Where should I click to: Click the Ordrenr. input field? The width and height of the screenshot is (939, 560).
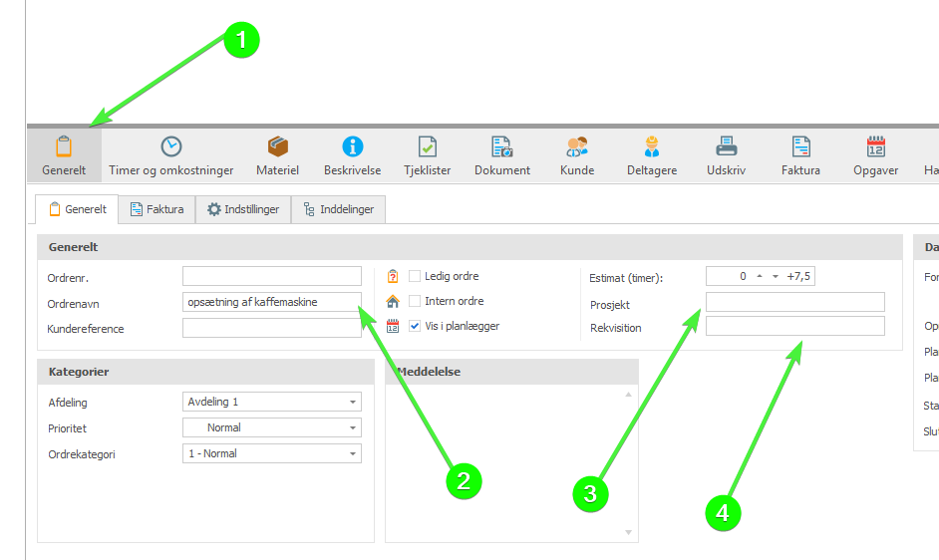pyautogui.click(x=272, y=276)
